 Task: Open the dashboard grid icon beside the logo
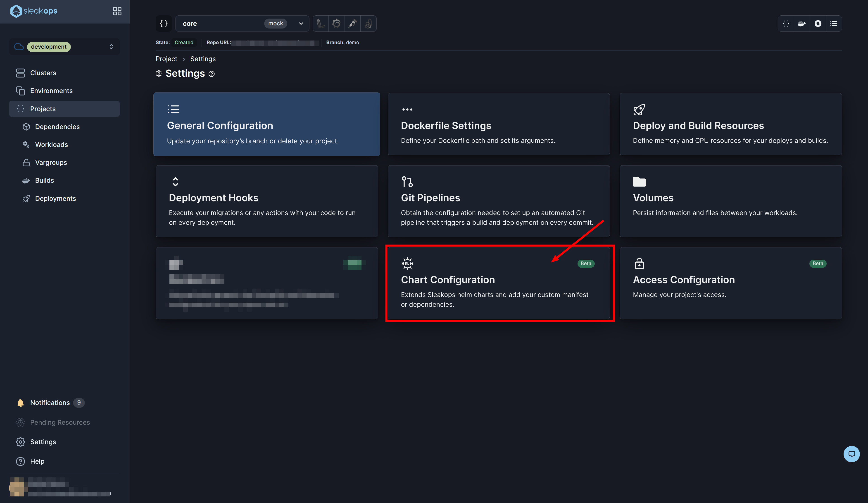click(117, 11)
